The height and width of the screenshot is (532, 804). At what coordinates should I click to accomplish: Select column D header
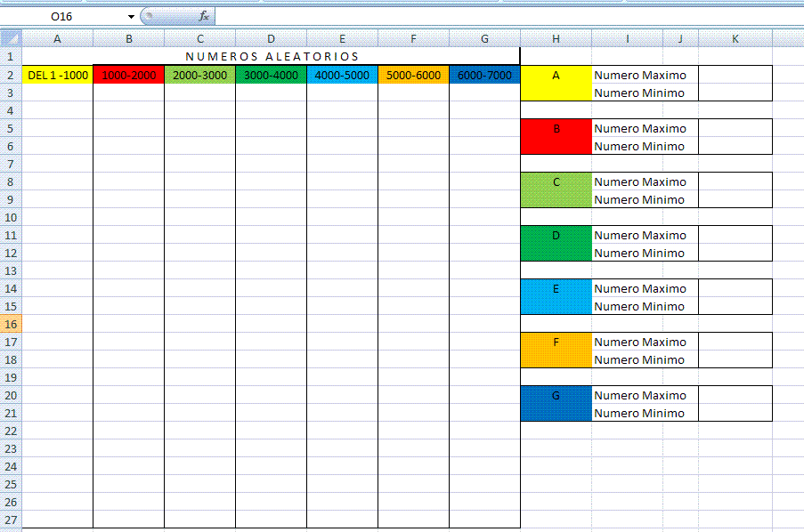[271, 38]
